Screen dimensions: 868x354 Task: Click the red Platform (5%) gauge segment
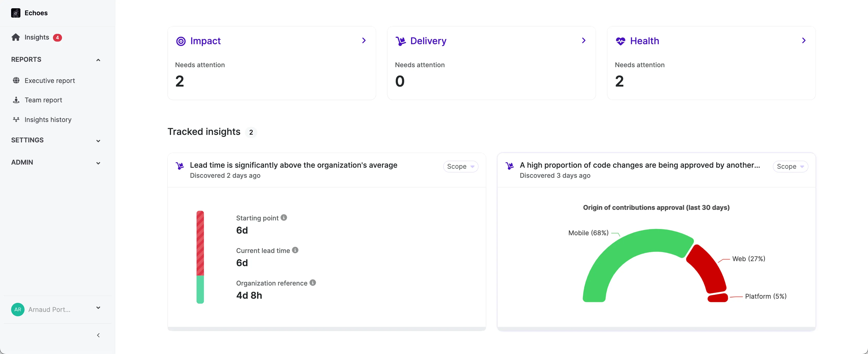point(718,298)
